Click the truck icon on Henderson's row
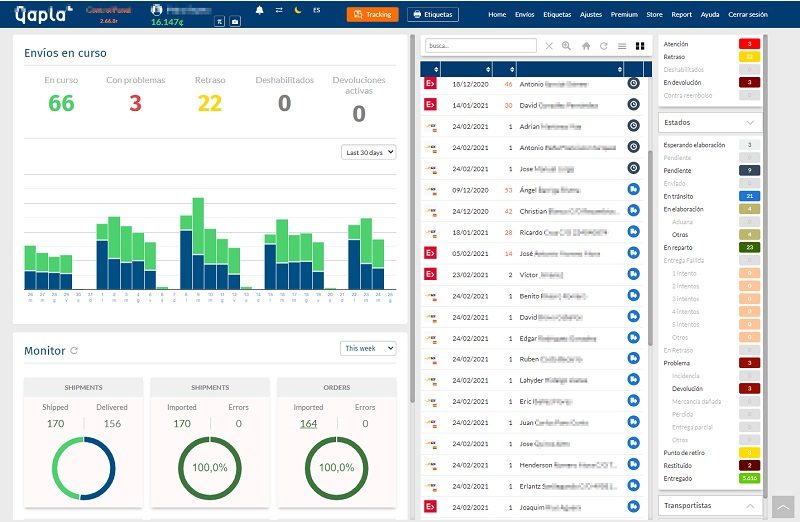 (x=633, y=464)
